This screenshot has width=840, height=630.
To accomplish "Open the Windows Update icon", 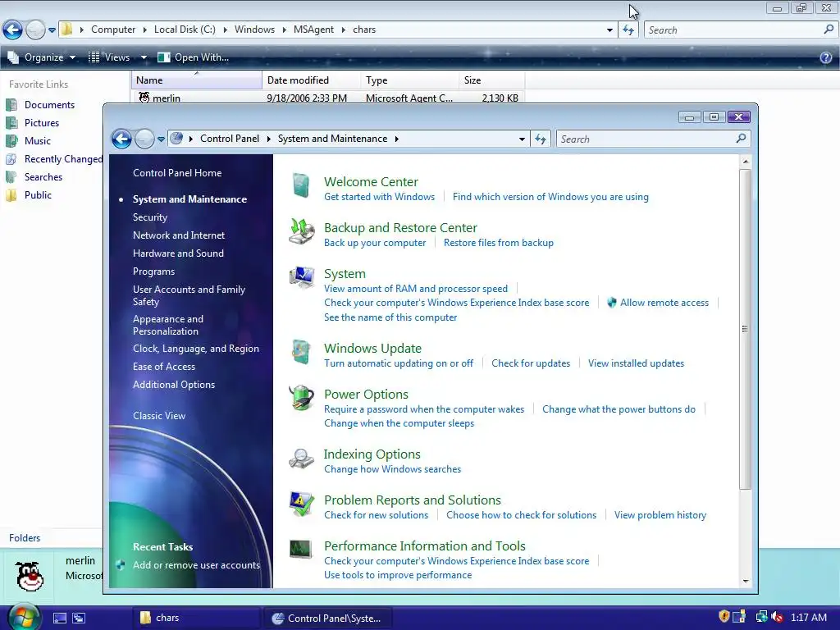I will 301,352.
